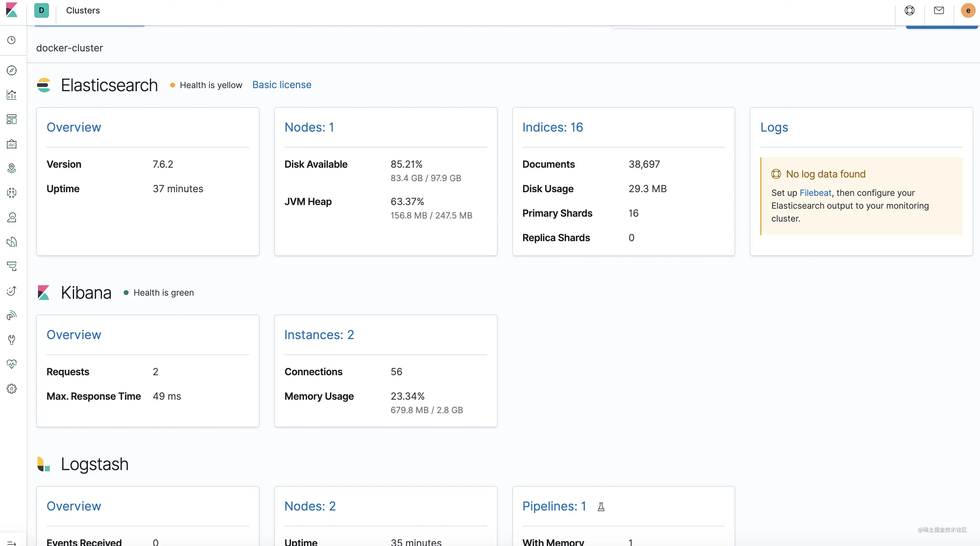
Task: Open Nodes: 1 link
Action: (x=309, y=127)
